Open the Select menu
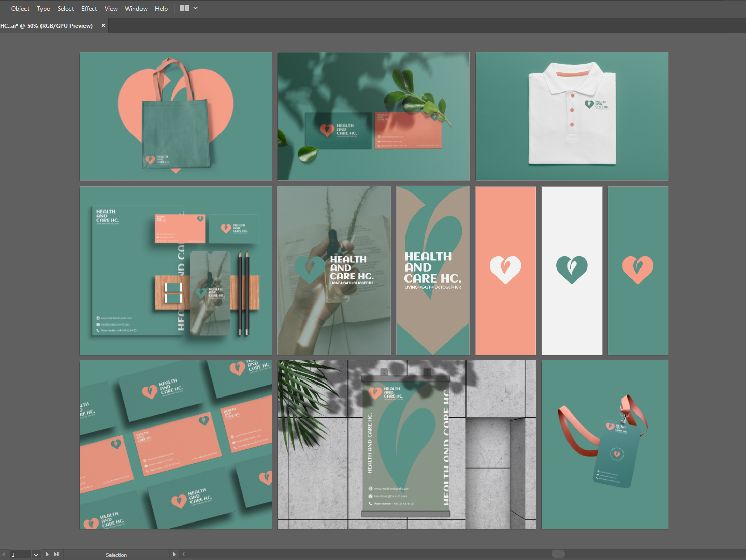Viewport: 746px width, 560px height. 65,9
